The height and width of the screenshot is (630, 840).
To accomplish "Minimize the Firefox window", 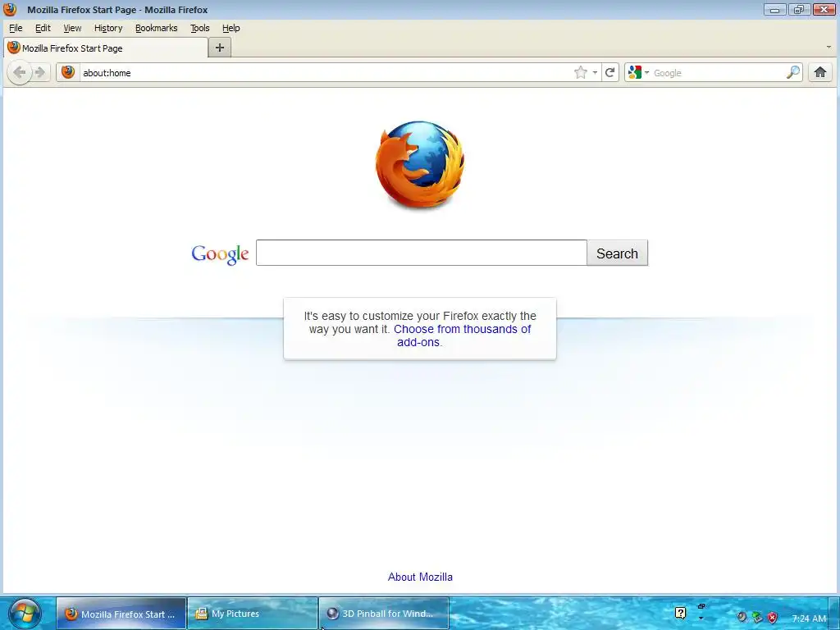I will [774, 9].
